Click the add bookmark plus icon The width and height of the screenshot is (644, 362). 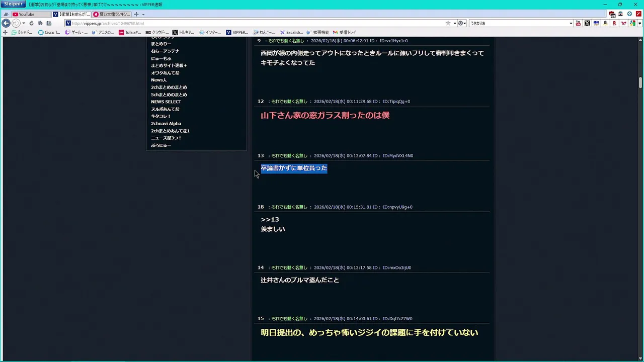[5, 32]
